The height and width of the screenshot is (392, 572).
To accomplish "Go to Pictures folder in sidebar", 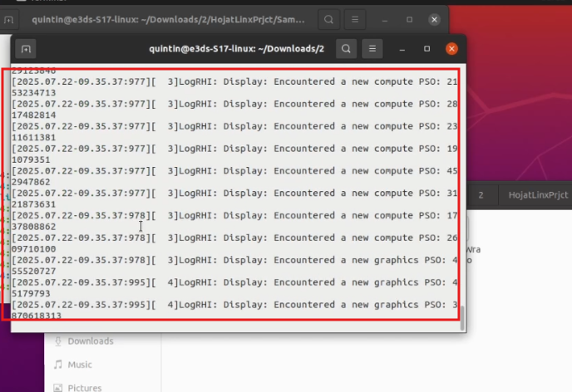I will pos(84,387).
